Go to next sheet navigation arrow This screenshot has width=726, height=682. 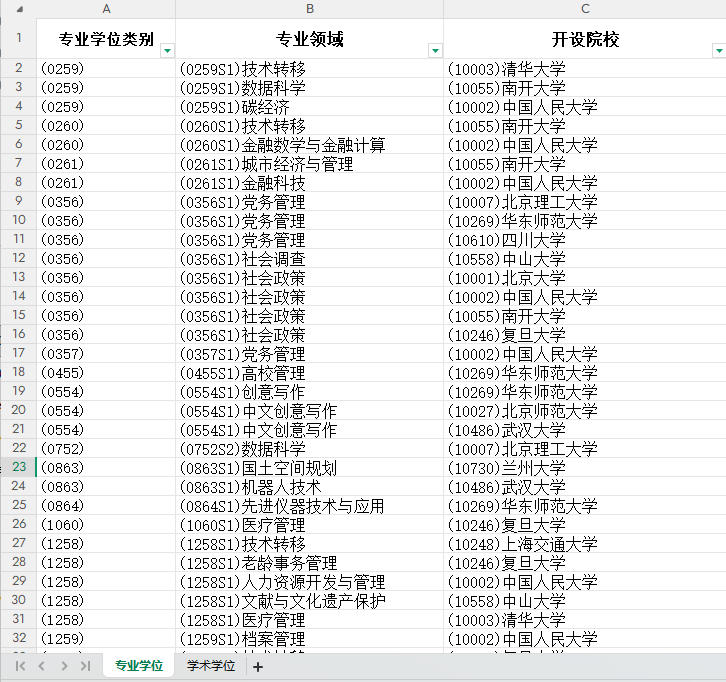point(64,666)
